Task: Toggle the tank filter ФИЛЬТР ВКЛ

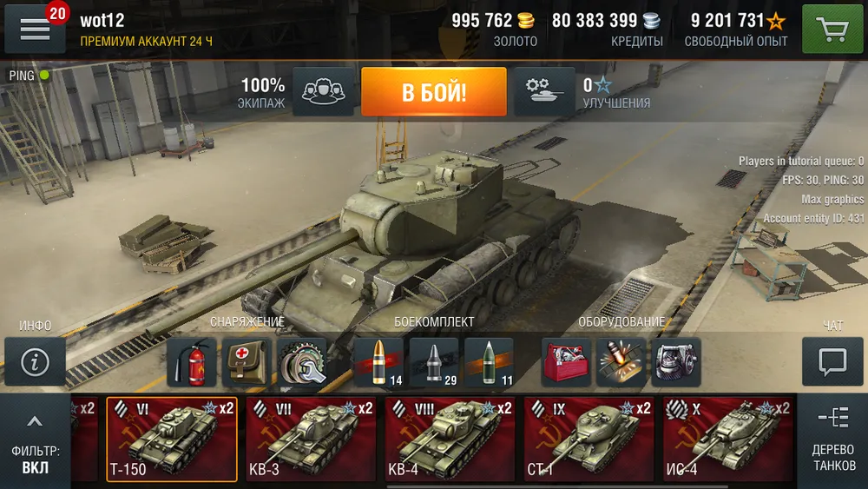Action: pos(35,459)
